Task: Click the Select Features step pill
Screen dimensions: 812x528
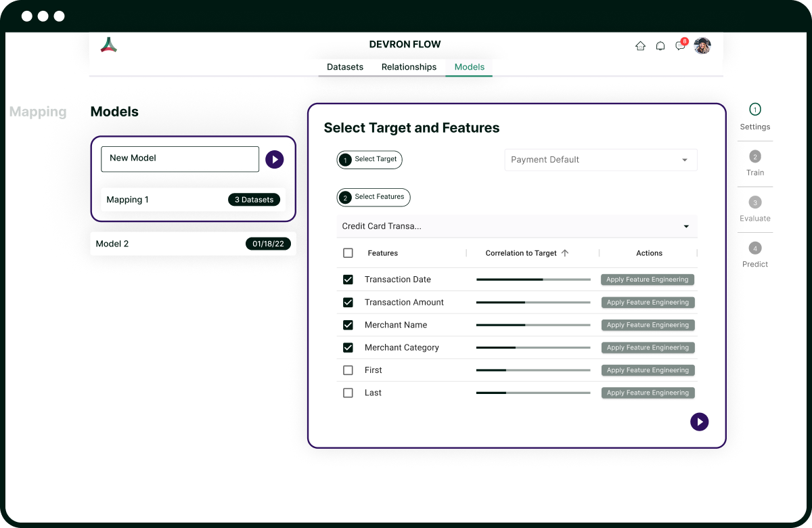Action: tap(374, 197)
